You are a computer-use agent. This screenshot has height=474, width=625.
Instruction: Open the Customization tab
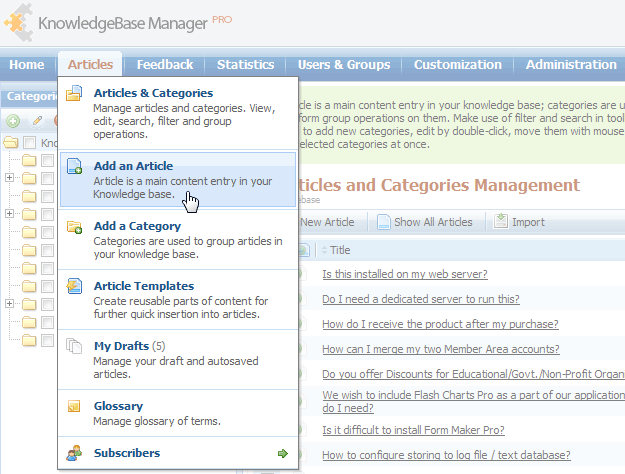click(x=458, y=65)
